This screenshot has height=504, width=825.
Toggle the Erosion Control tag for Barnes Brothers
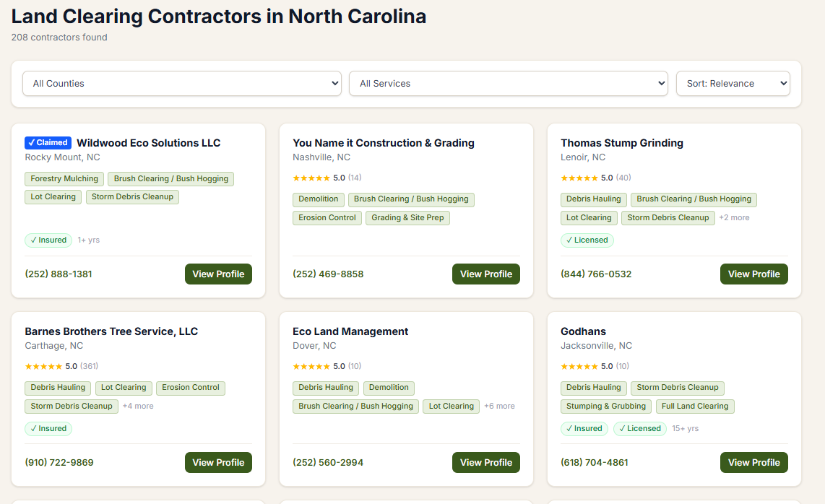point(191,387)
